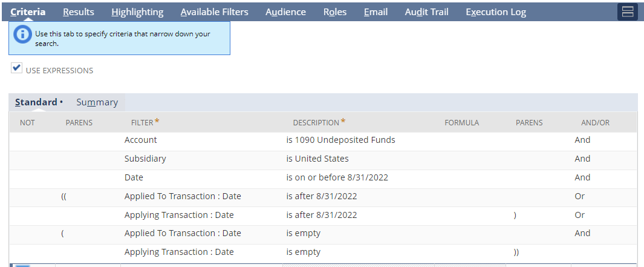Click the And value in Account row
Viewport: 644px width, 267px height.
click(582, 140)
